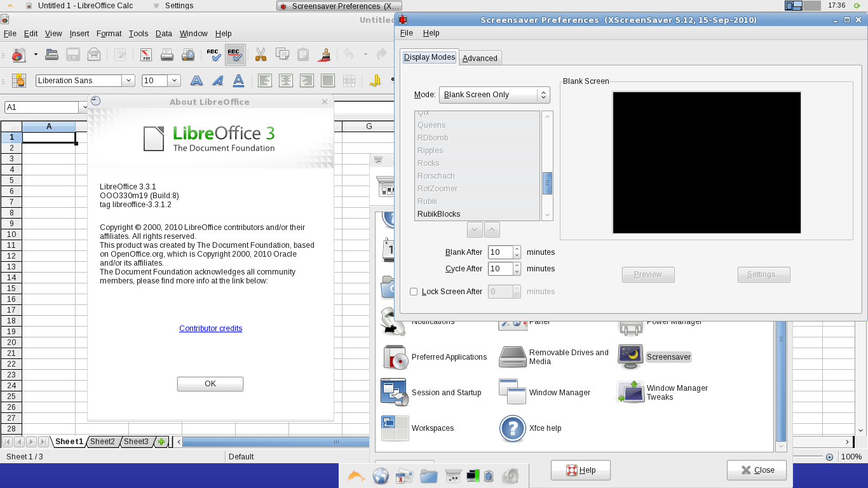This screenshot has width=868, height=488.
Task: Center cell text horizontally
Action: coord(286,81)
